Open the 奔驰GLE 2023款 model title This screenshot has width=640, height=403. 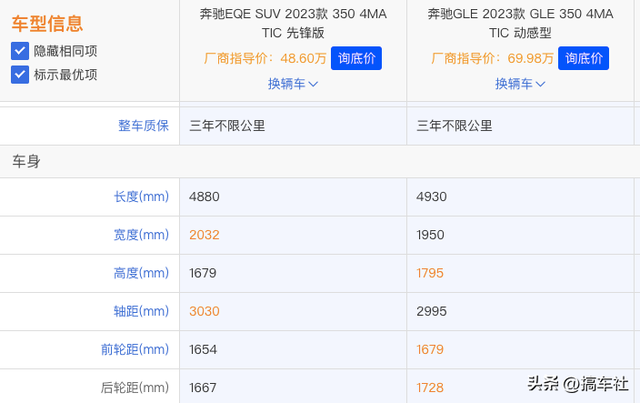click(520, 23)
